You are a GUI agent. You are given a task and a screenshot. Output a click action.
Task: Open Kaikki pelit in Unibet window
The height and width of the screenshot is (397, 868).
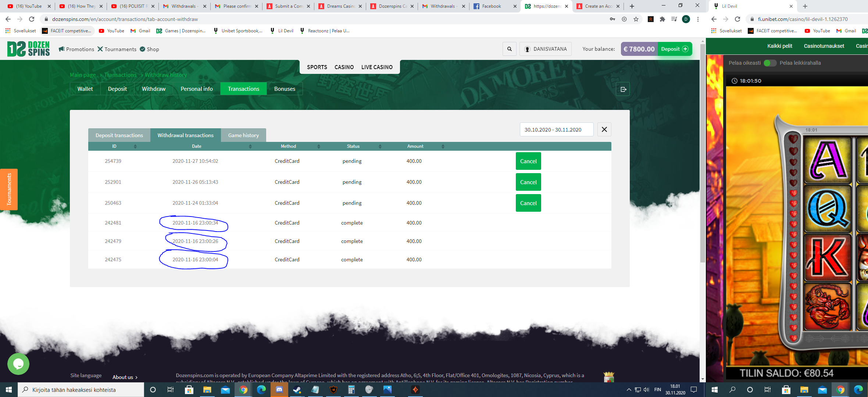779,46
